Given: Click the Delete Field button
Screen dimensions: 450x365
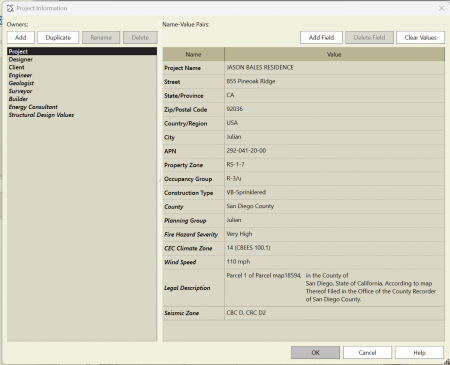Looking at the screenshot, I should pos(369,38).
